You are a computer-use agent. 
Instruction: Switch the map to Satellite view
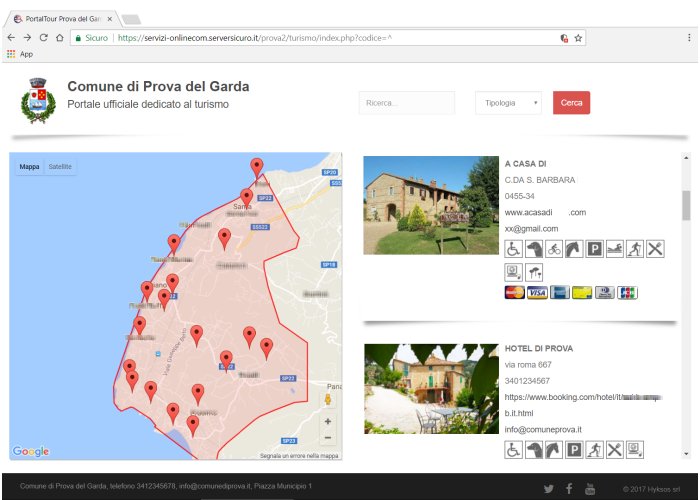(60, 167)
